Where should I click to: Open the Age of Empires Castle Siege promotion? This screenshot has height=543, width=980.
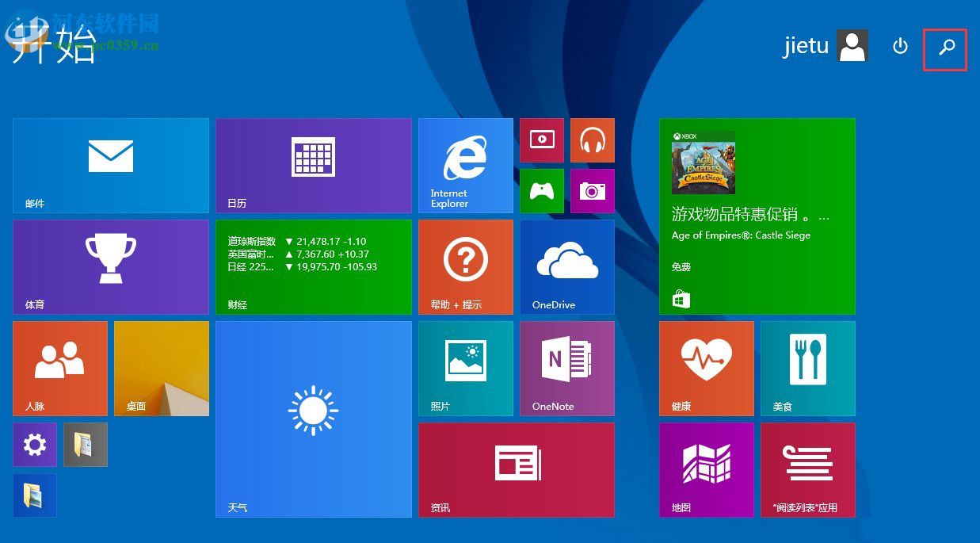coord(757,216)
